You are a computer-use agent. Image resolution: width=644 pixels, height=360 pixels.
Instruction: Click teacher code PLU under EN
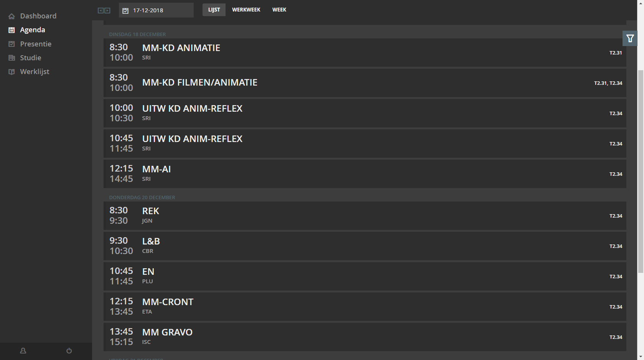147,281
